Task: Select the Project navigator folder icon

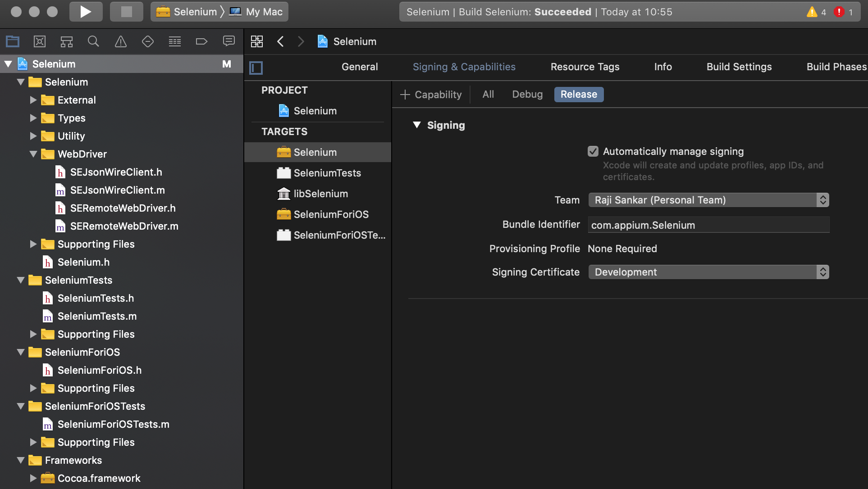Action: pyautogui.click(x=12, y=41)
